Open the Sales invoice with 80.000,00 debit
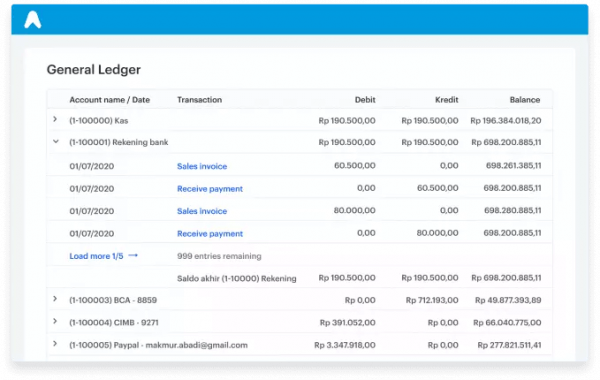 click(x=202, y=211)
